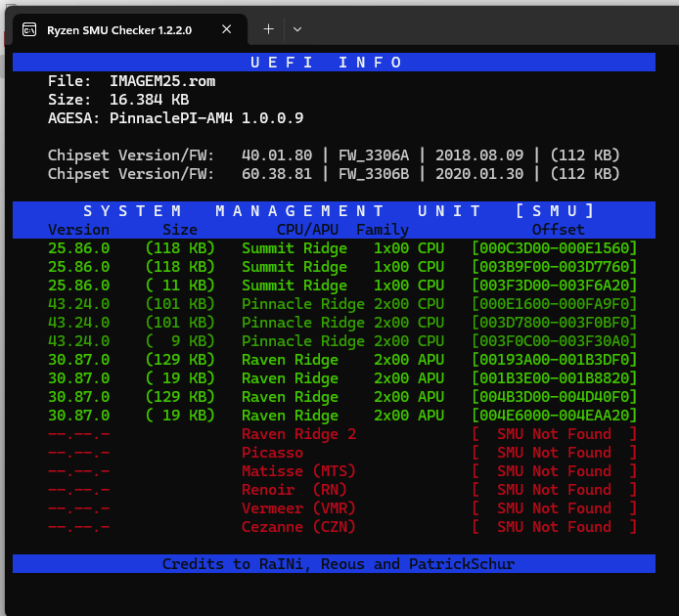Click the size value 16.384 KB

(x=150, y=100)
